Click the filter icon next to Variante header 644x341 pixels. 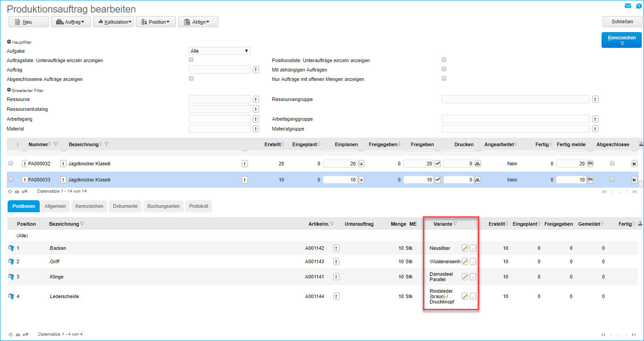[x=455, y=224]
